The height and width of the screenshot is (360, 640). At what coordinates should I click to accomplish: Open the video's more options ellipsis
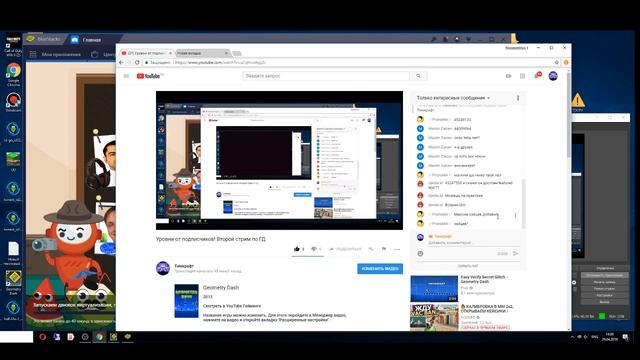(397, 249)
